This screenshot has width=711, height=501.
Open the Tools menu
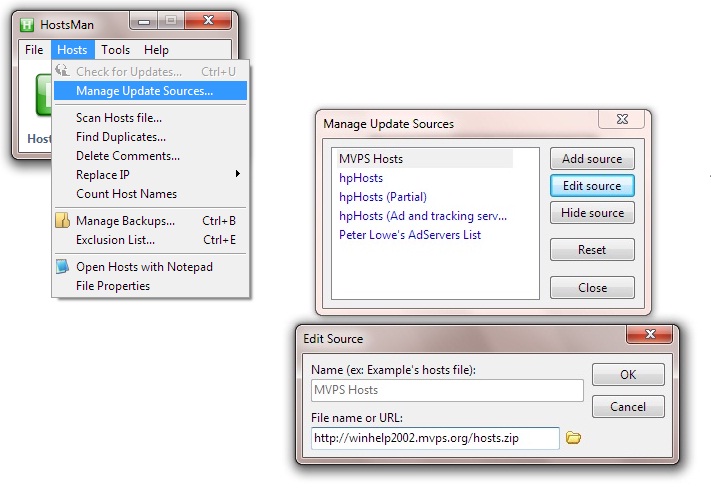coord(116,49)
